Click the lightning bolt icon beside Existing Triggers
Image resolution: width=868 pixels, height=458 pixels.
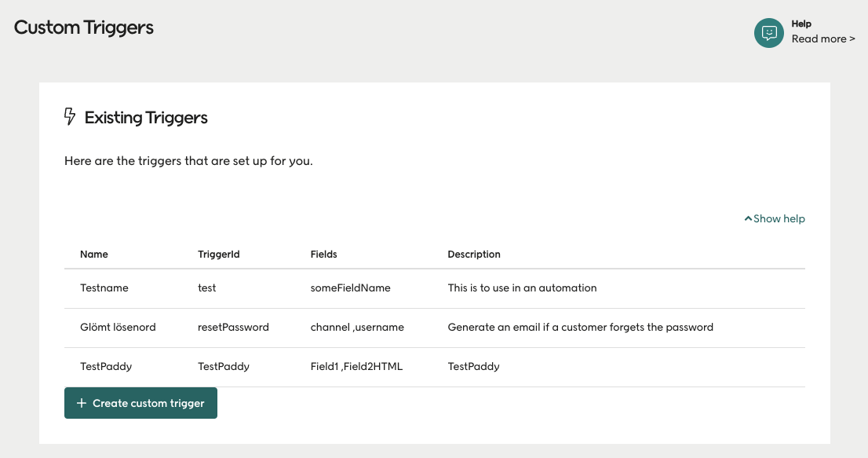click(x=70, y=115)
